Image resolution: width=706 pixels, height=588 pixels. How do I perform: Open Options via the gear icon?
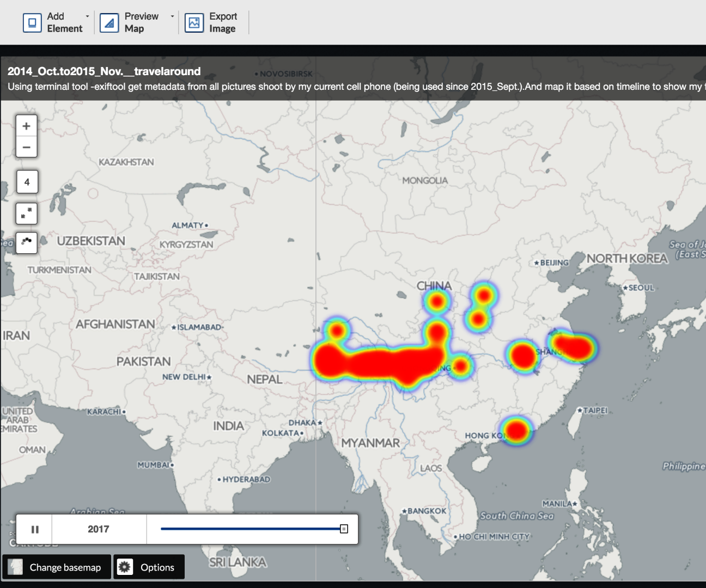126,567
